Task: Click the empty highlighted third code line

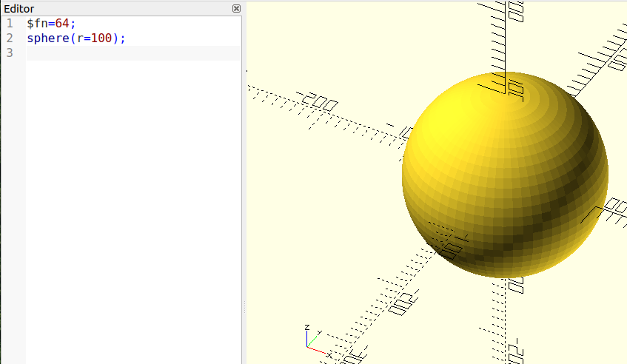Action: 133,53
